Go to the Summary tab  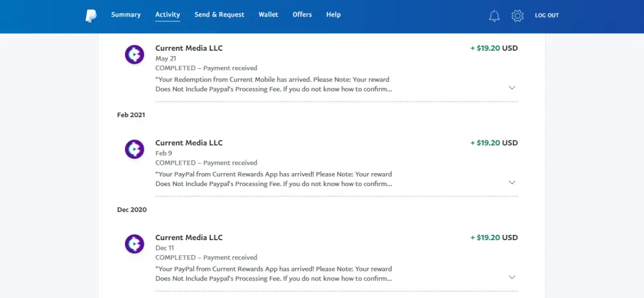click(126, 15)
